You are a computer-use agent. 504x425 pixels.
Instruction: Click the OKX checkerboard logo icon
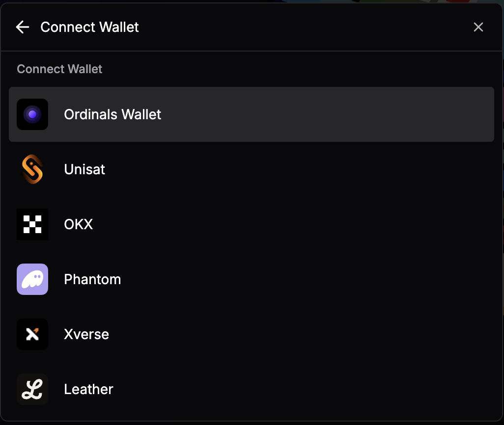pos(32,224)
